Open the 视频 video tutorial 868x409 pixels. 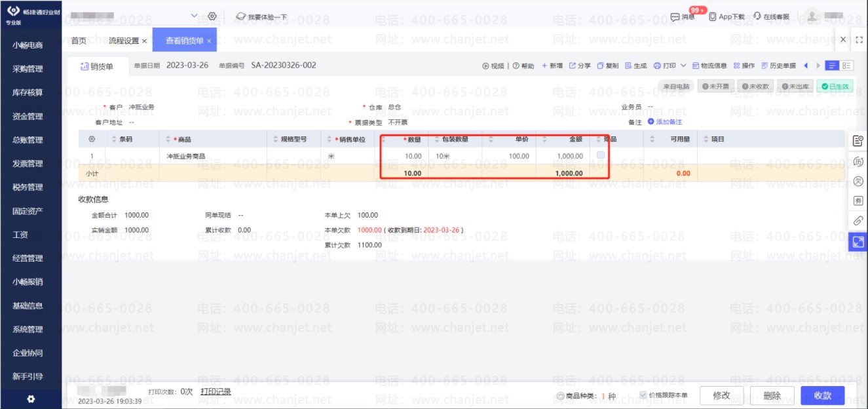tap(493, 66)
